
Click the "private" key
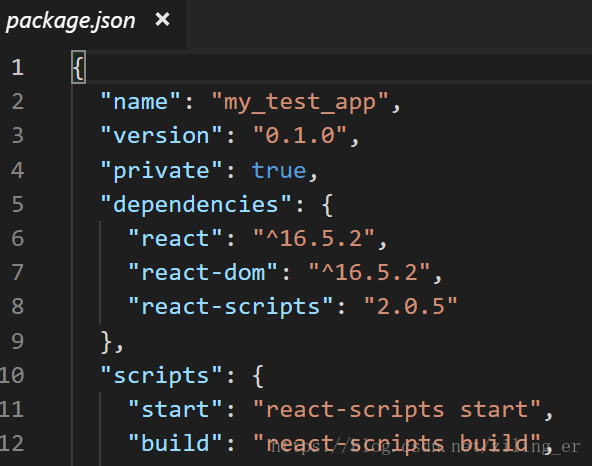pyautogui.click(x=161, y=170)
